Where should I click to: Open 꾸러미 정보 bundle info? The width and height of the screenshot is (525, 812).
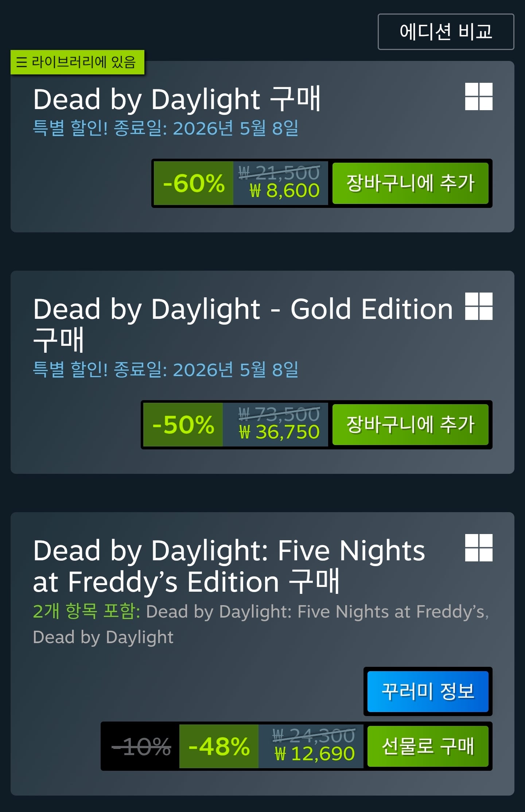click(x=428, y=692)
